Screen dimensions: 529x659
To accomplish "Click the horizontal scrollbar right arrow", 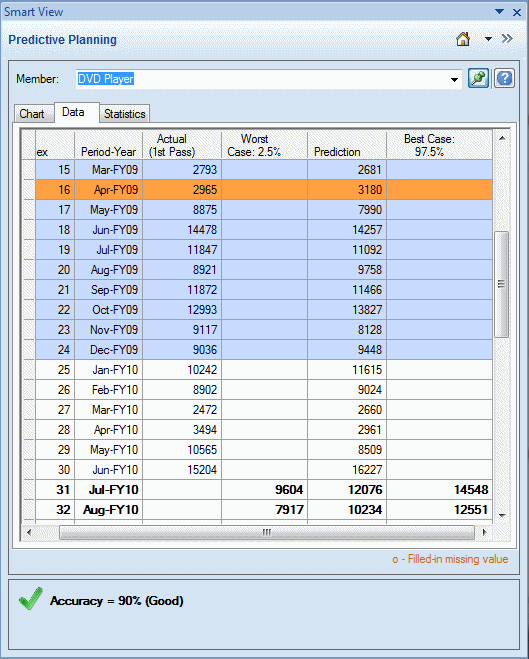I will (x=484, y=532).
